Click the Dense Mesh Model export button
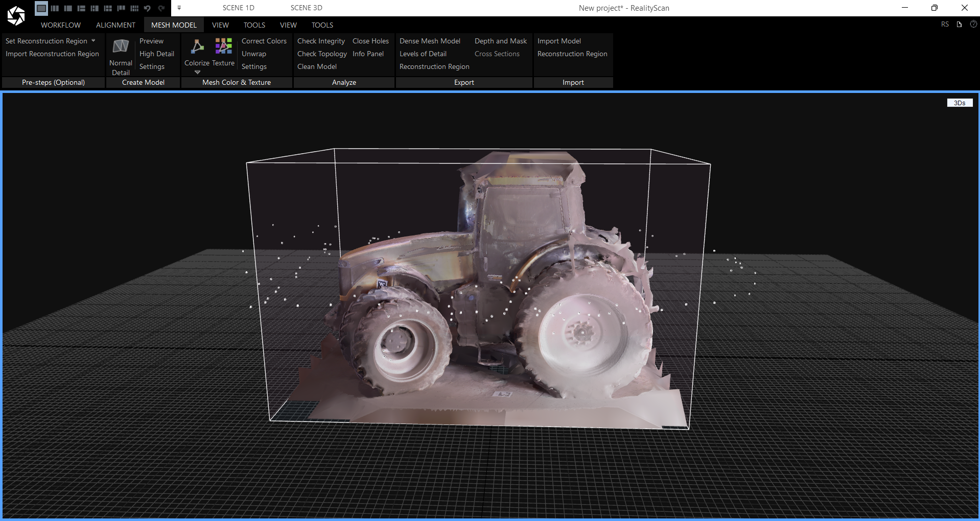980x521 pixels. point(430,41)
